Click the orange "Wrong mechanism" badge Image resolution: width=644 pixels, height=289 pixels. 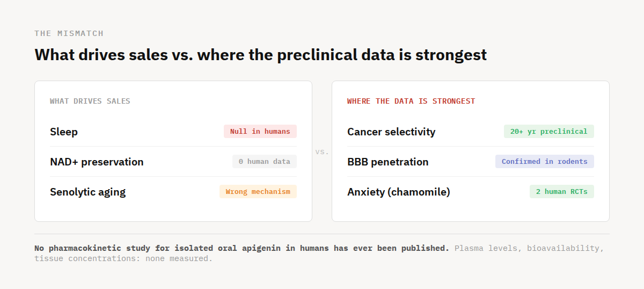coord(258,192)
